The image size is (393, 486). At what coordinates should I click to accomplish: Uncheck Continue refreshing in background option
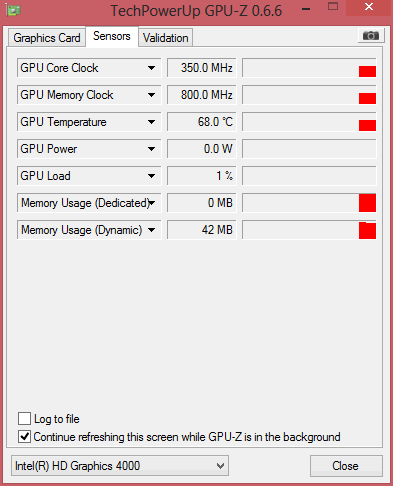tap(24, 437)
